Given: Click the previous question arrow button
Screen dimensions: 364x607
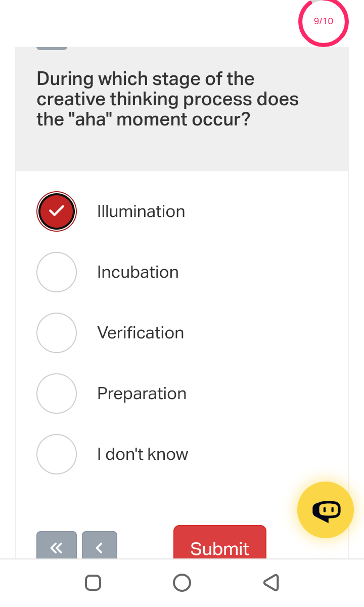Looking at the screenshot, I should (x=99, y=547).
